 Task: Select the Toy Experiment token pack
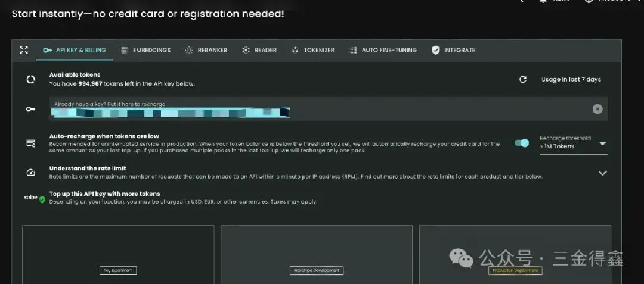coord(118,270)
